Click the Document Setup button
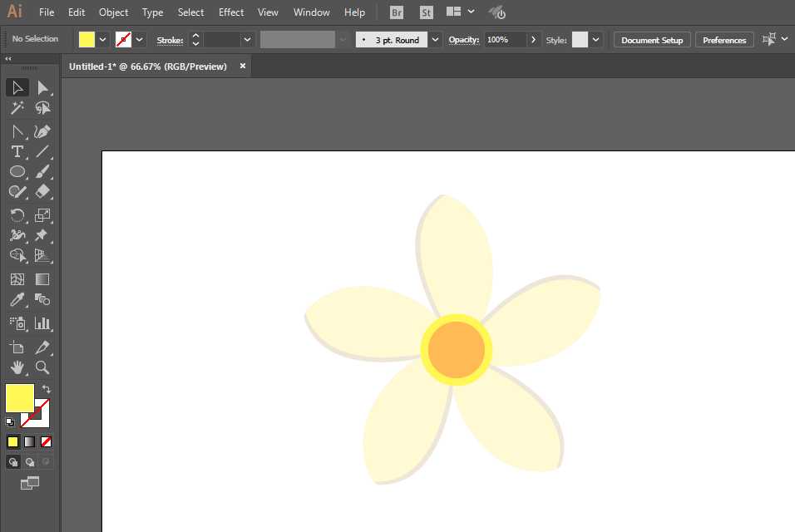 (651, 40)
